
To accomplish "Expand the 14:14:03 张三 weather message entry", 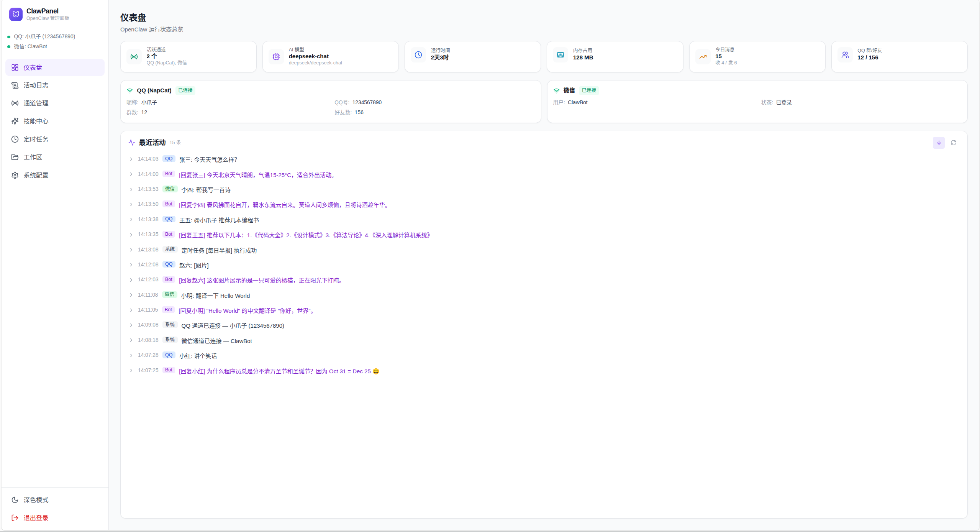I will click(x=131, y=159).
